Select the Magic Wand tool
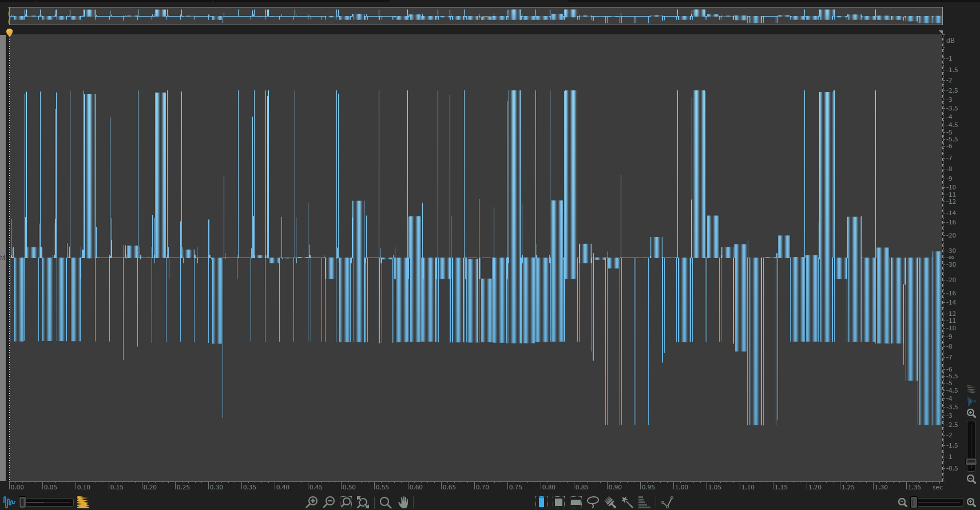980x510 pixels. 627,503
